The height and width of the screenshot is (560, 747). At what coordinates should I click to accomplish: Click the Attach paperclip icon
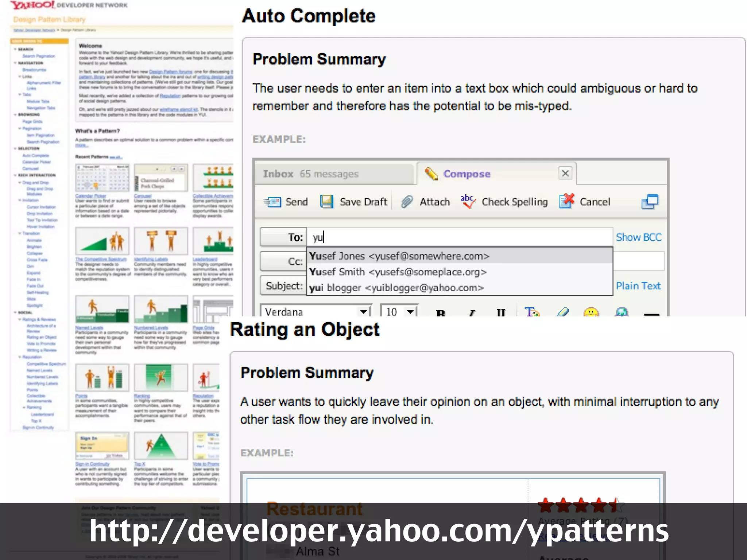407,202
